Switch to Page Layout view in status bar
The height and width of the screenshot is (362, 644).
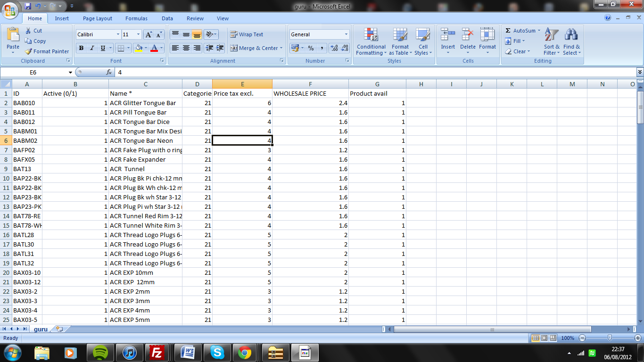(x=545, y=338)
